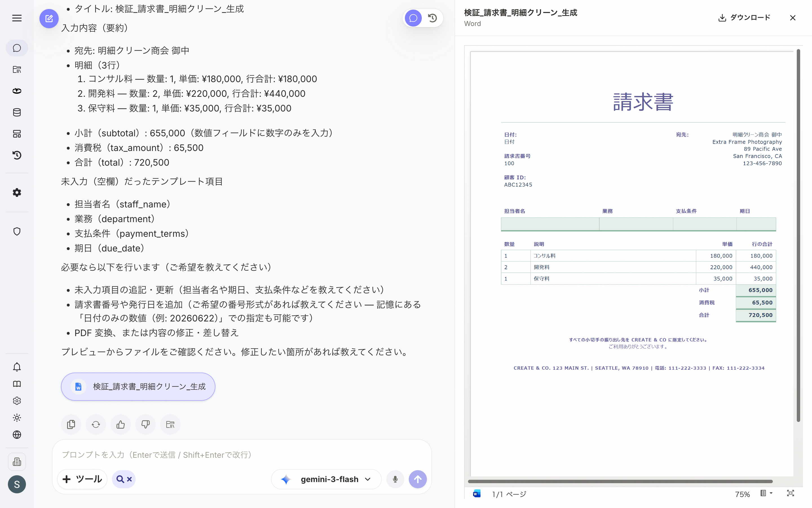
Task: Click the thumbs up icon
Action: click(x=120, y=425)
